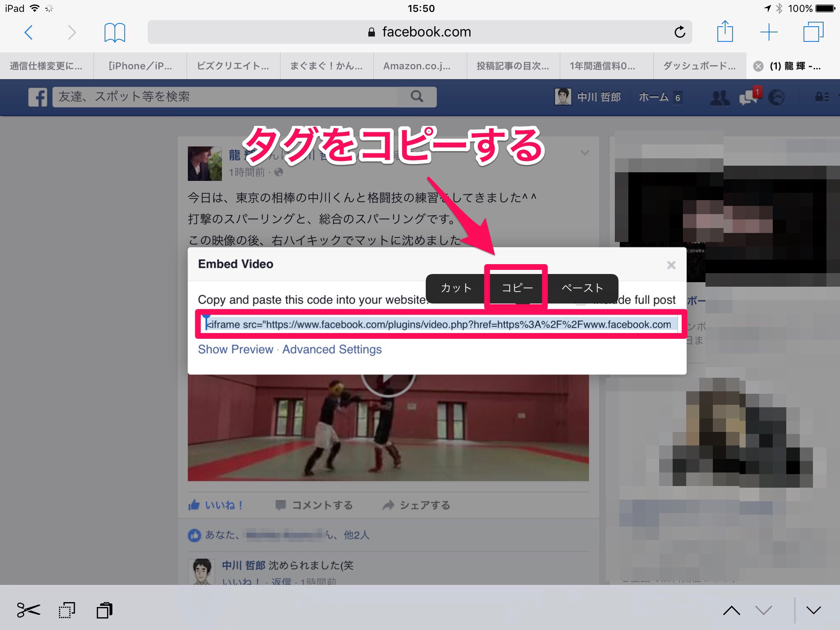Tap the iframe embed code field
Image resolution: width=840 pixels, height=630 pixels.
pos(439,325)
